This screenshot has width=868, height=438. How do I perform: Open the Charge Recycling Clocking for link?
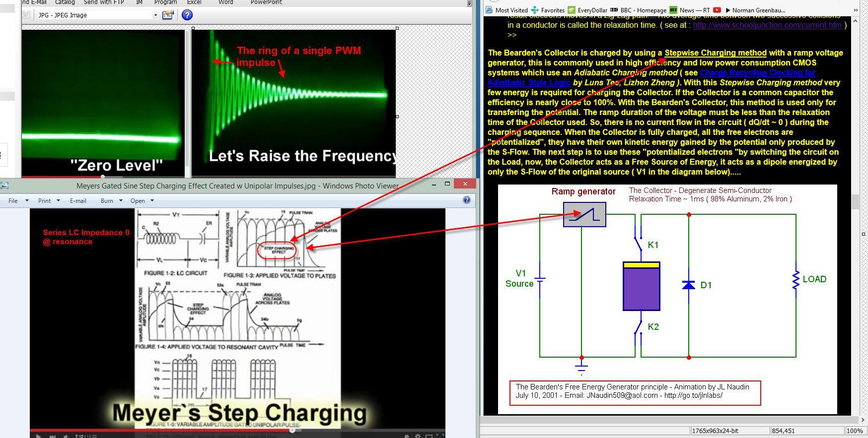758,72
